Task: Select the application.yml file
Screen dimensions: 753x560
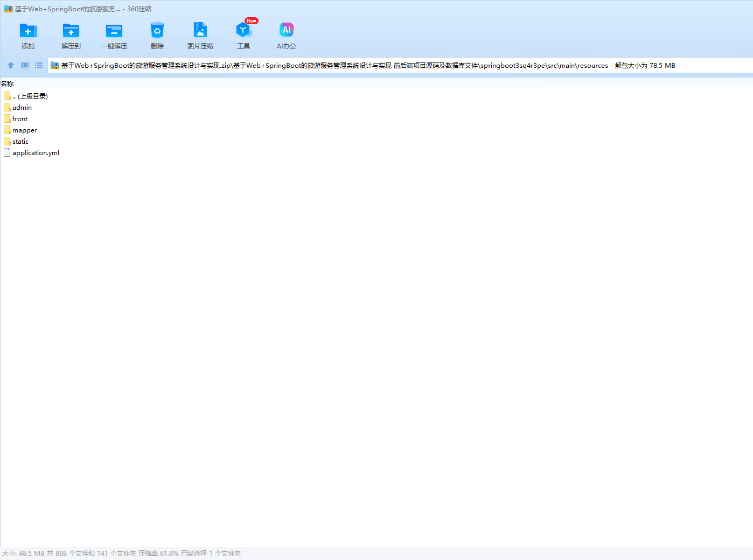Action: pyautogui.click(x=31, y=152)
